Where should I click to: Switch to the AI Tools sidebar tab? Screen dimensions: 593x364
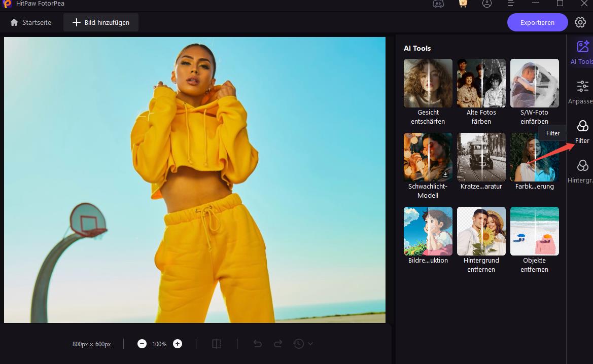(582, 52)
